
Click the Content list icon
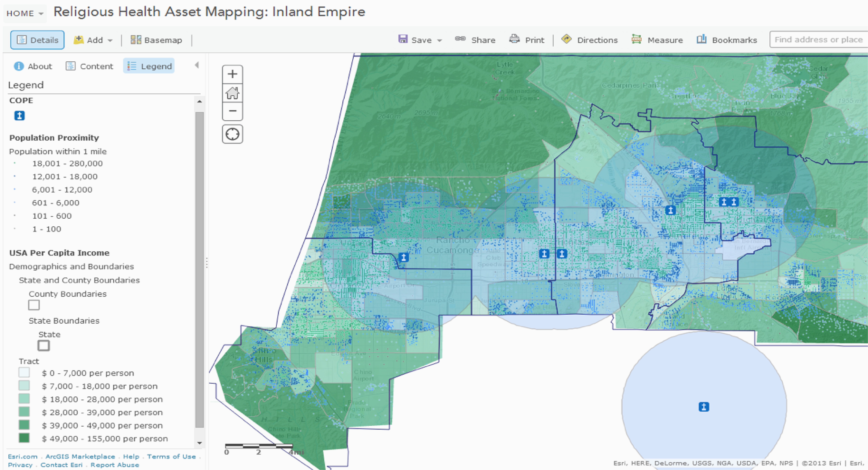point(70,66)
